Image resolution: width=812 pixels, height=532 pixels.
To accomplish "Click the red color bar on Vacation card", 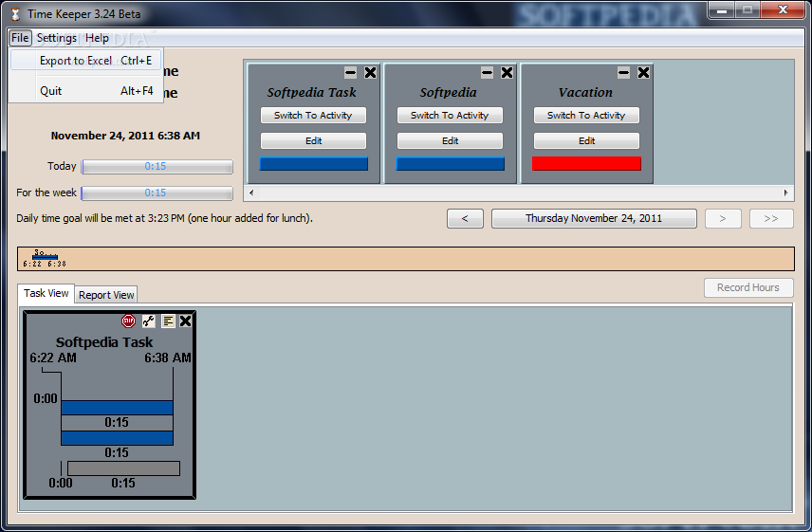I will [x=587, y=164].
